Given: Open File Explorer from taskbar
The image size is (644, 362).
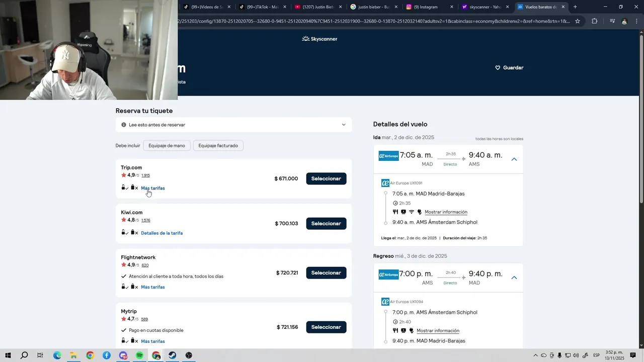Looking at the screenshot, I should click(x=73, y=355).
